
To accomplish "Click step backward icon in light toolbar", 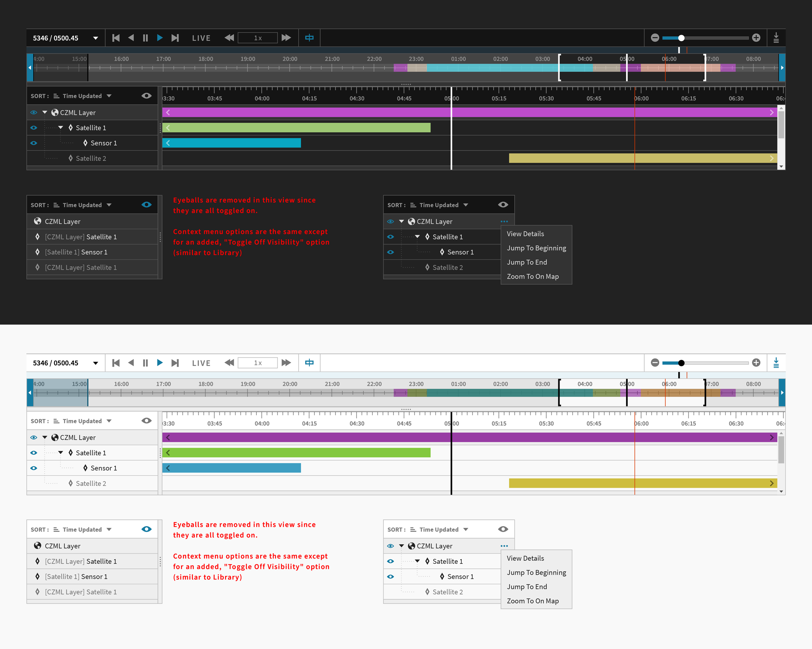I will 131,363.
